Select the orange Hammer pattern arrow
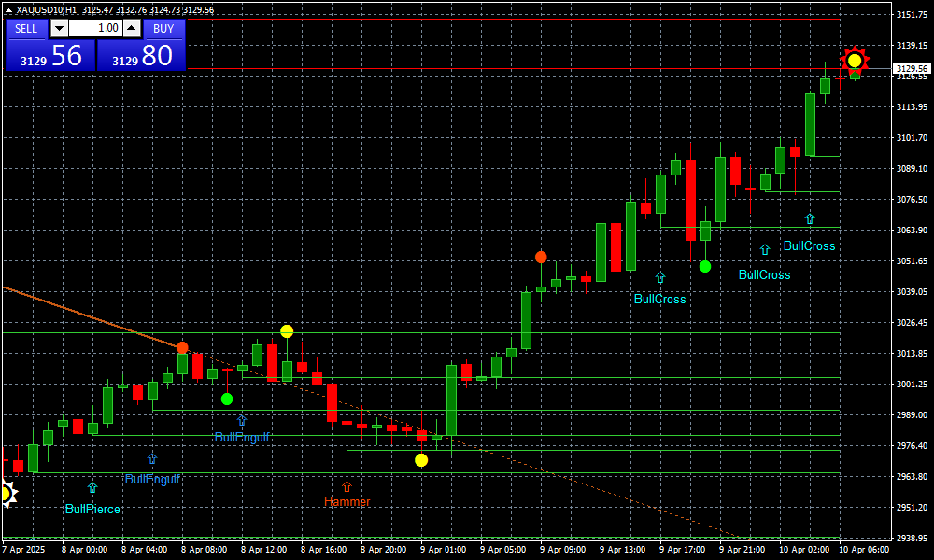The width and height of the screenshot is (934, 560). [347, 486]
